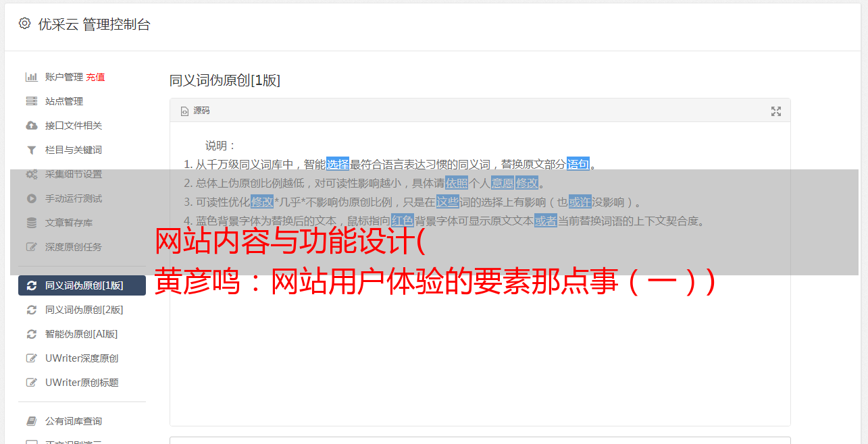This screenshot has height=444, width=868.
Task: Click the book icon beside 公有词库查询
Action: point(31,421)
